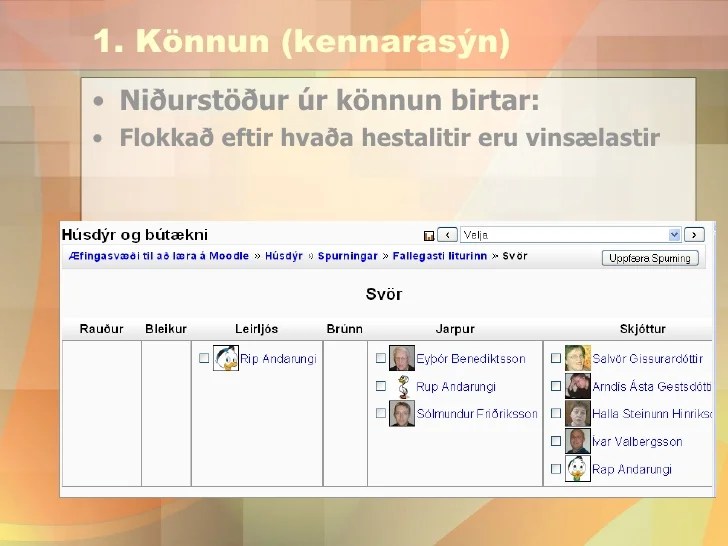
Task: Open Arndís Ásta Gestsdóttir's name link
Action: (x=652, y=387)
